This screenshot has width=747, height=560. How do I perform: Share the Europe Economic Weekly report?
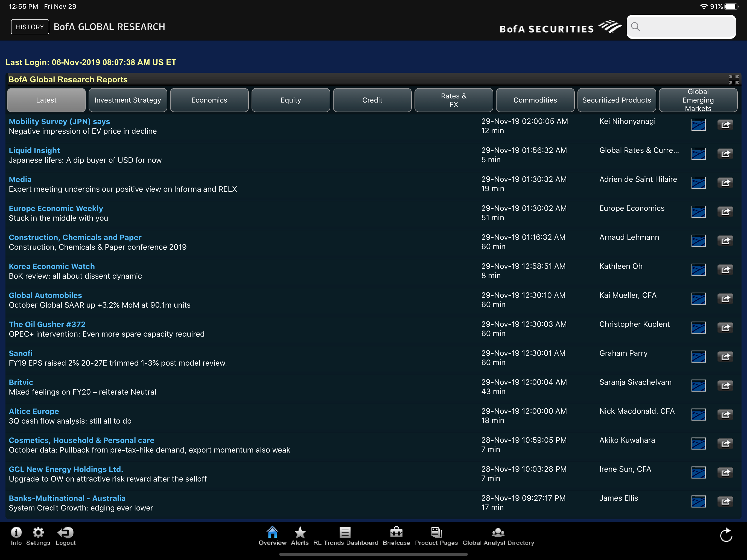pos(725,212)
